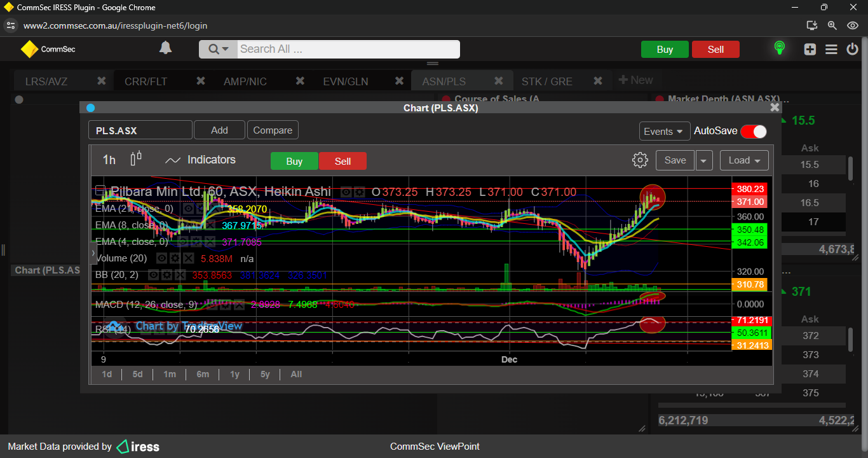
Task: Click the add widget plus icon
Action: click(810, 49)
